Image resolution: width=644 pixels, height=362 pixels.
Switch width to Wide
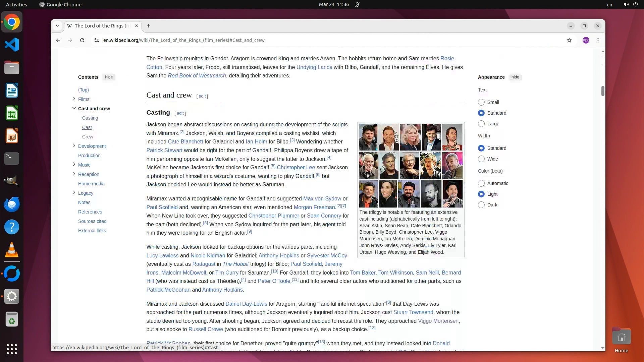click(481, 159)
